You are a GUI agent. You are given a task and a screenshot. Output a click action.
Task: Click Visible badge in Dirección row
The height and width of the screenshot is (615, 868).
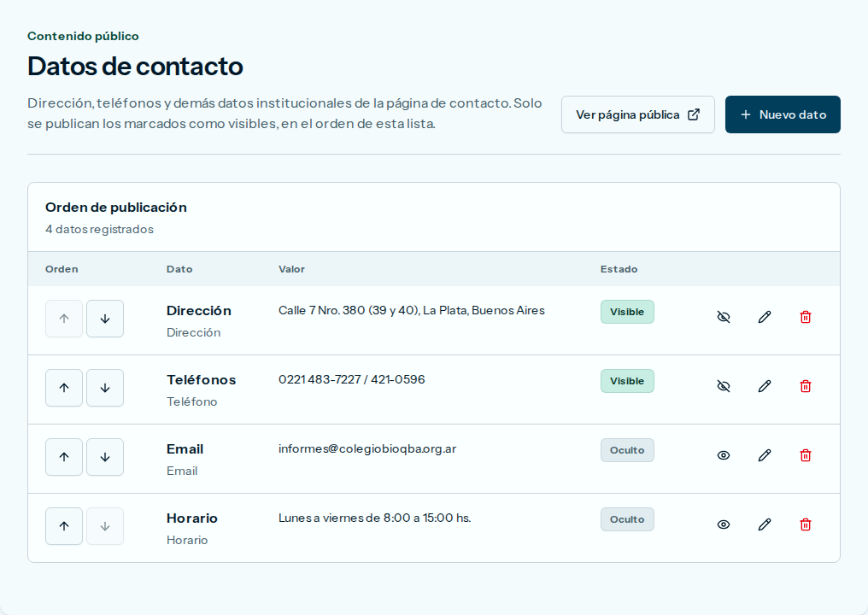pyautogui.click(x=627, y=312)
